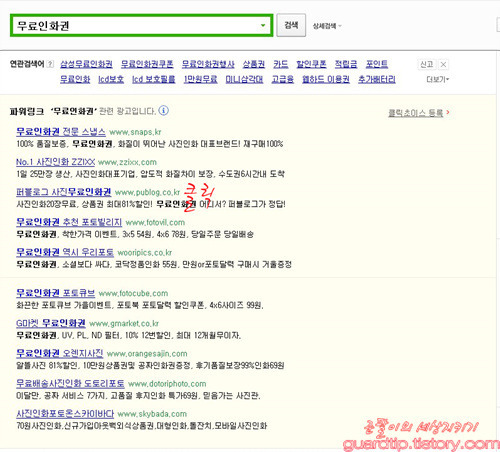Open ad link 퍼블로그 사진무료인화권
The image size is (500, 452).
tap(64, 192)
